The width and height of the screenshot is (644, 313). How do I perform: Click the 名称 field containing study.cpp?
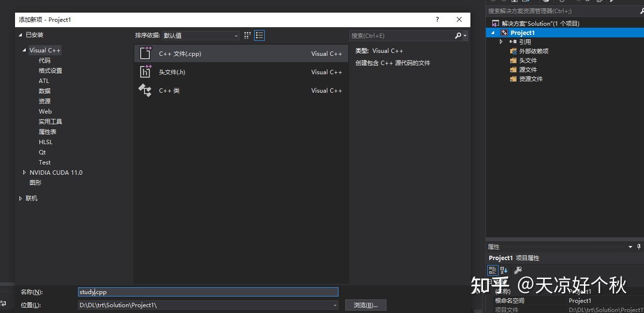(208, 292)
